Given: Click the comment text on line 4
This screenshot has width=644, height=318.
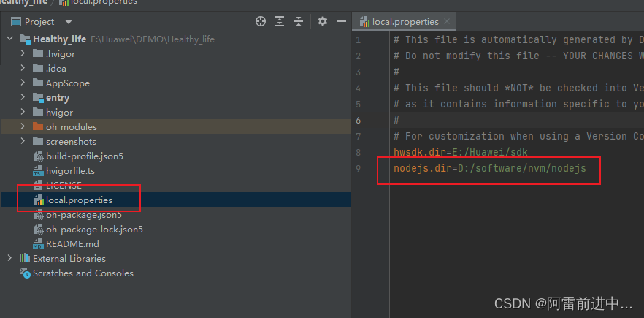Looking at the screenshot, I should pyautogui.click(x=518, y=88).
